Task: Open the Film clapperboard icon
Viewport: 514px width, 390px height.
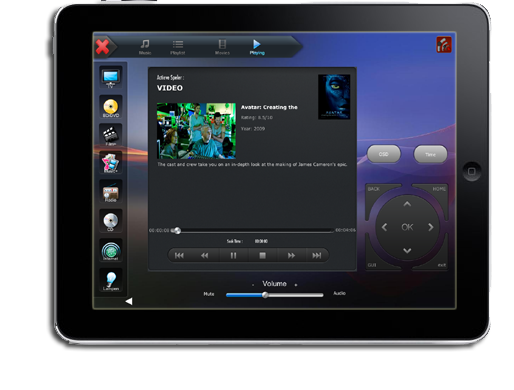Action: click(x=111, y=135)
